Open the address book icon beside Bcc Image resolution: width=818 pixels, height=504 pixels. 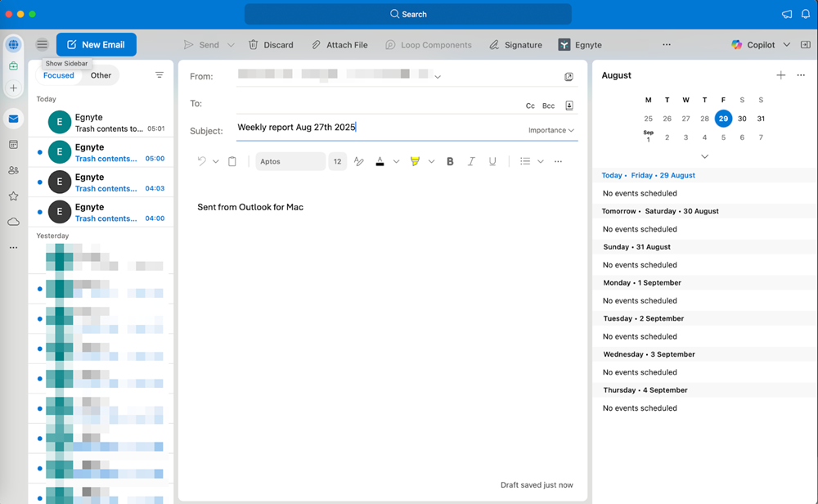[x=569, y=106]
